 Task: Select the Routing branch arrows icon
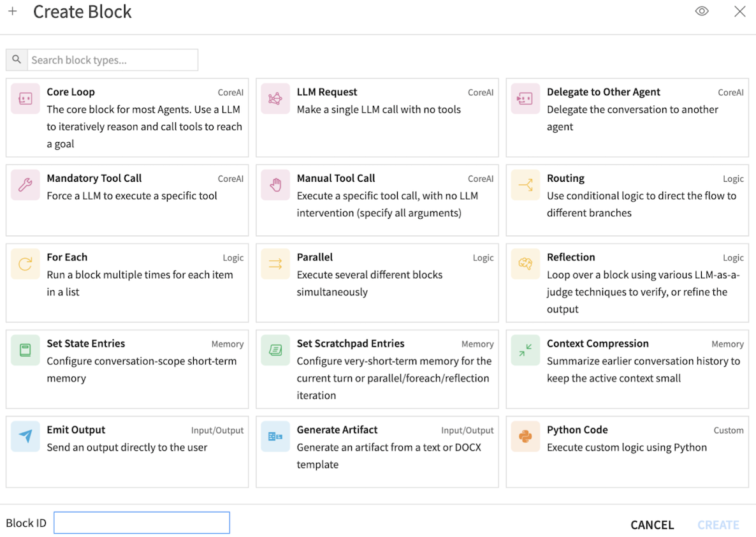coord(525,186)
